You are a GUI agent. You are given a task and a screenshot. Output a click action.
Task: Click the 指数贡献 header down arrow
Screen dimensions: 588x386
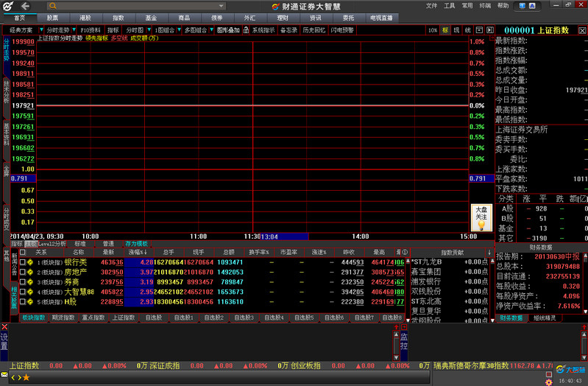click(x=489, y=253)
